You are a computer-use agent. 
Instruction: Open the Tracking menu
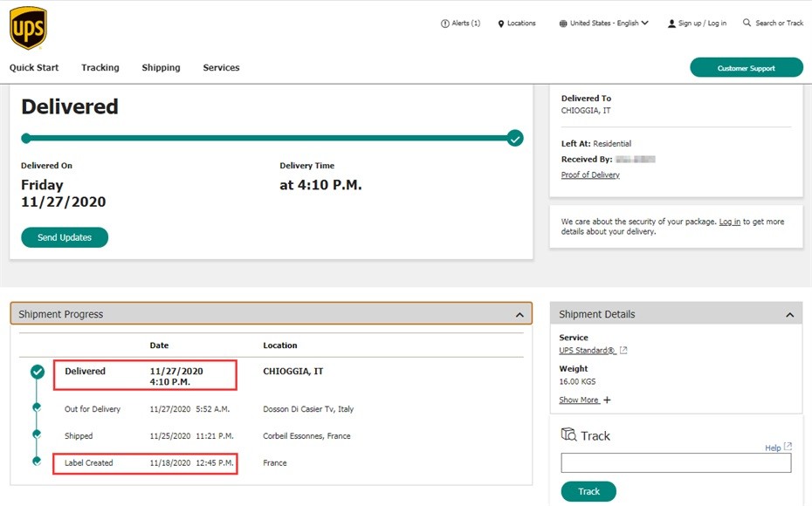(100, 68)
